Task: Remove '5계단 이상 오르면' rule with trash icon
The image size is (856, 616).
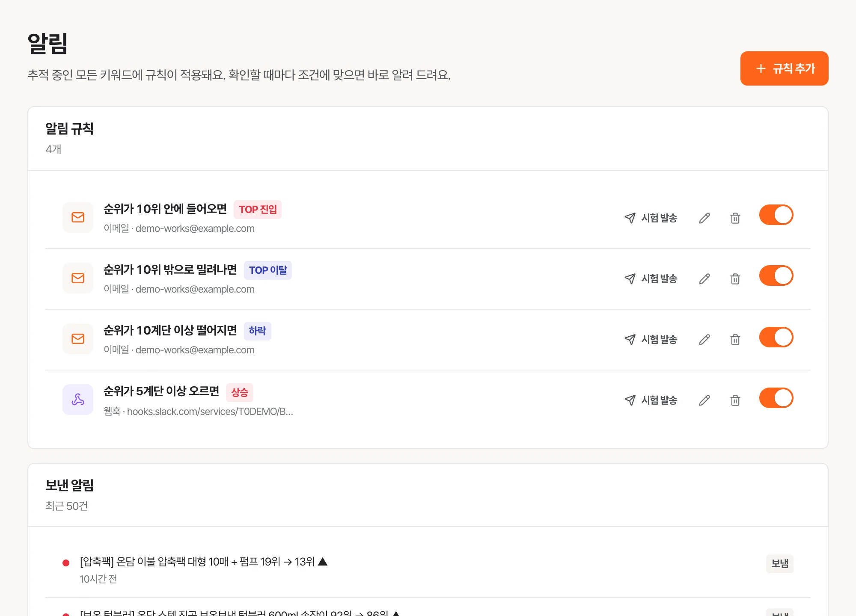Action: 735,400
